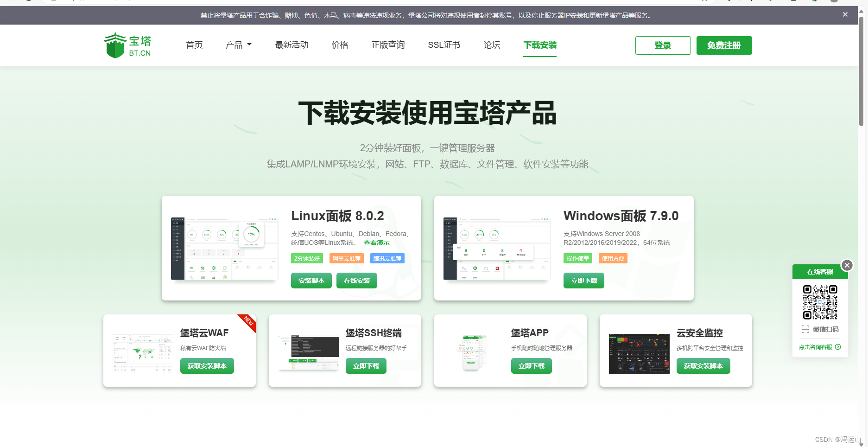Click the 登录 button
This screenshot has width=868, height=447.
[x=663, y=45]
